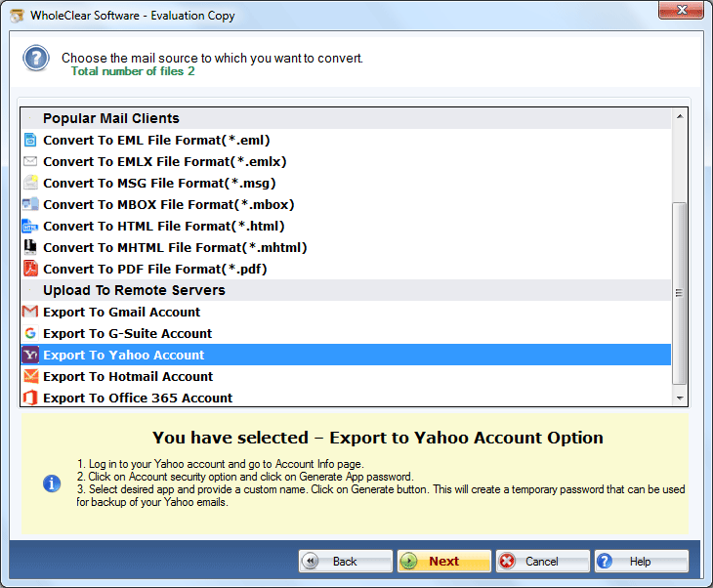Select Export To Gmail Account
Viewport: 713px width, 588px height.
click(x=346, y=312)
